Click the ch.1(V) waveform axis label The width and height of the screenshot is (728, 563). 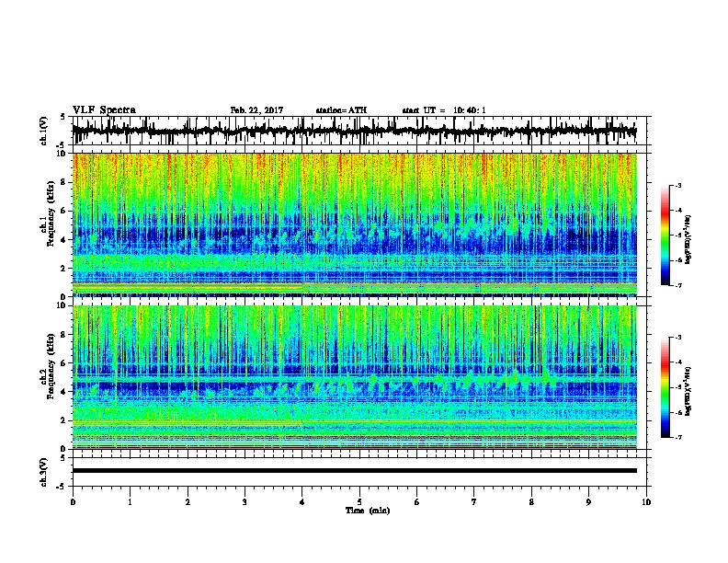click(x=44, y=131)
